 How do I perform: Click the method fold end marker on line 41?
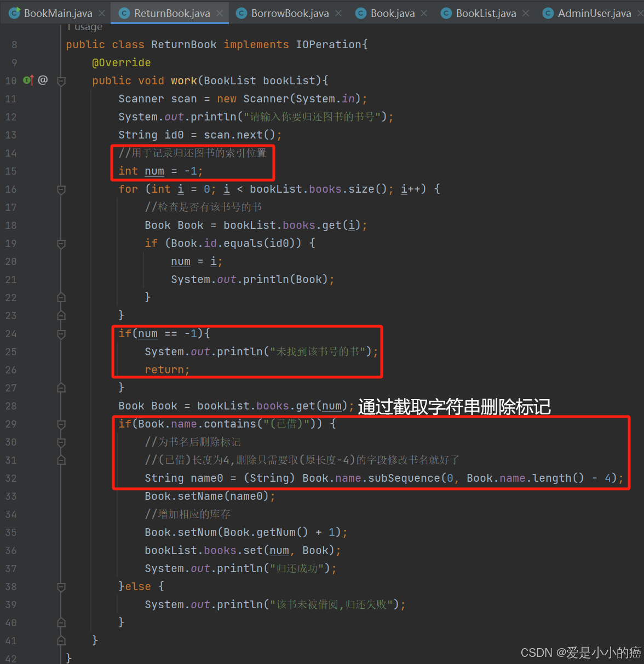tap(61, 640)
